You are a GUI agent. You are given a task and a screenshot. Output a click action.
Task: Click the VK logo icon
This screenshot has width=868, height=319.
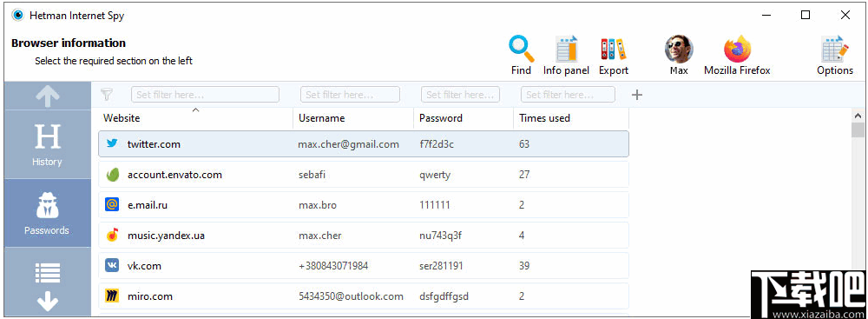[x=112, y=266]
